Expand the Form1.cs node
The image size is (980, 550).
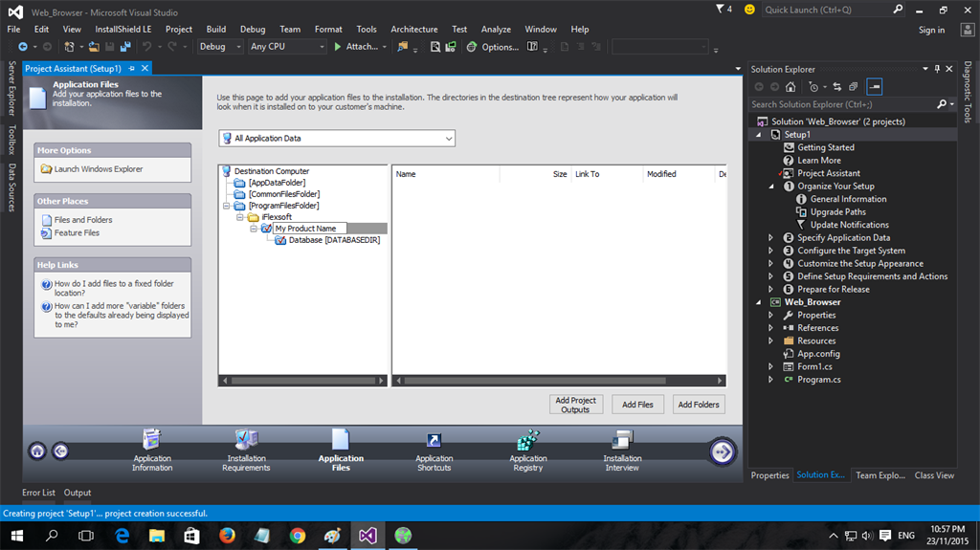[x=771, y=367]
